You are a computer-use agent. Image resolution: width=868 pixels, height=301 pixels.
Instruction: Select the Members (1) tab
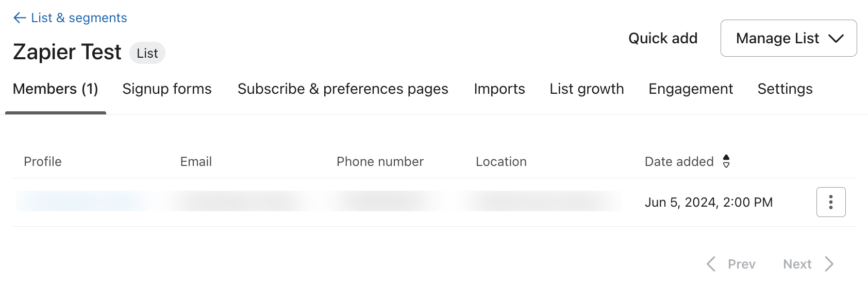[55, 89]
